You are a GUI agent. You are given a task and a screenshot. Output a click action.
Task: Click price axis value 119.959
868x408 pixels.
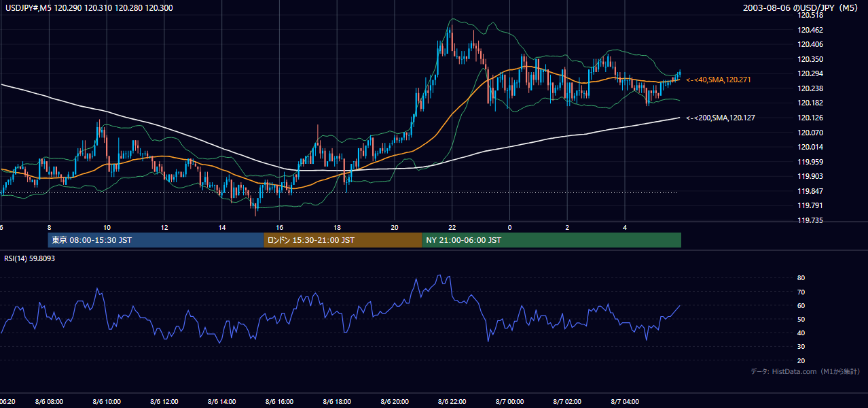pos(810,162)
